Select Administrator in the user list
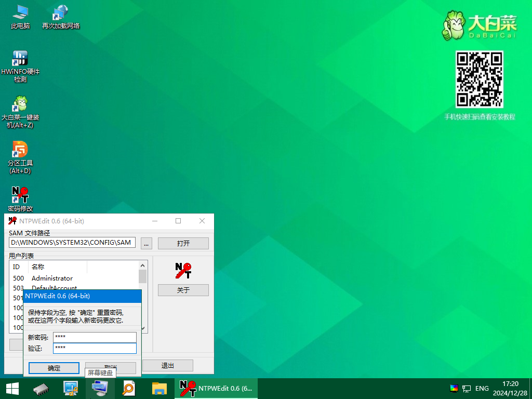532x399 pixels. tap(52, 278)
